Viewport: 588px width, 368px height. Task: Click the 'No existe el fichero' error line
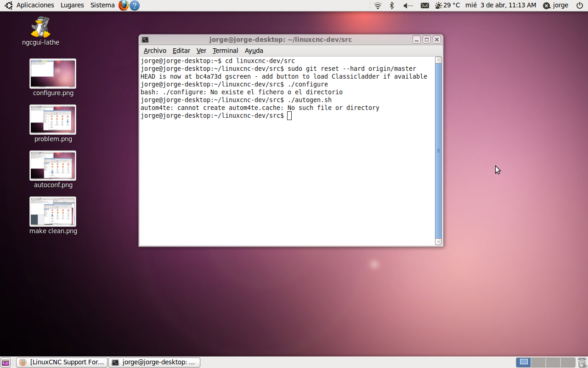coord(242,92)
